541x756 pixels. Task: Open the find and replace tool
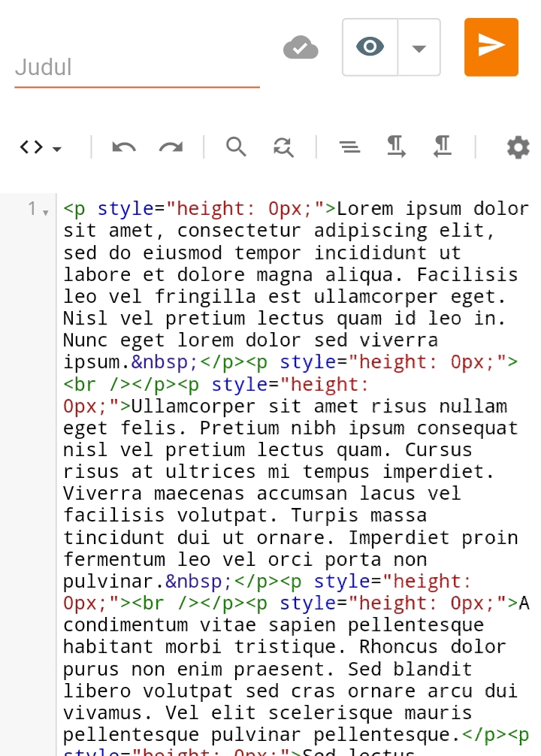pos(283,147)
